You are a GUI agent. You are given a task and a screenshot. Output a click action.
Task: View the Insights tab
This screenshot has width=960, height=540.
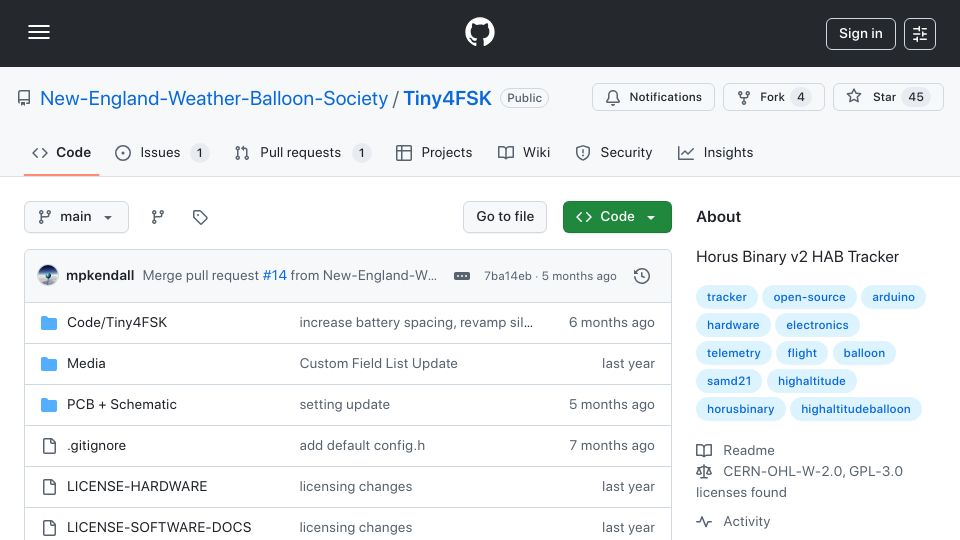coord(716,152)
